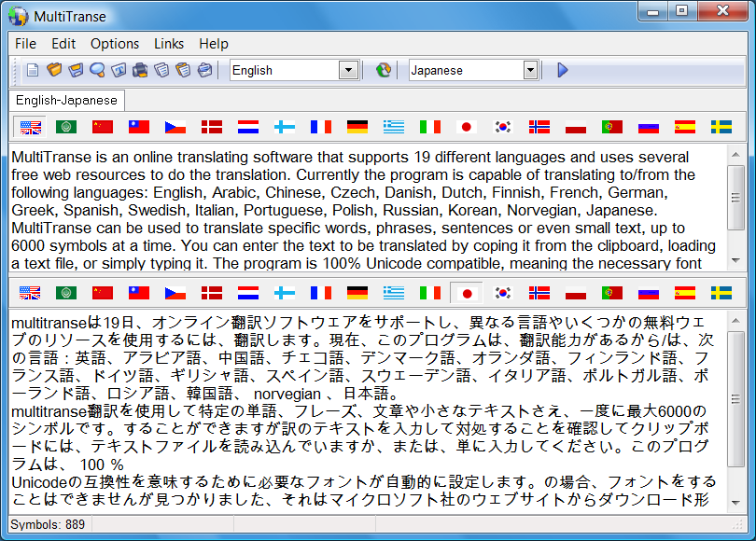
Task: Choose Greek flag in target row
Action: (x=394, y=293)
